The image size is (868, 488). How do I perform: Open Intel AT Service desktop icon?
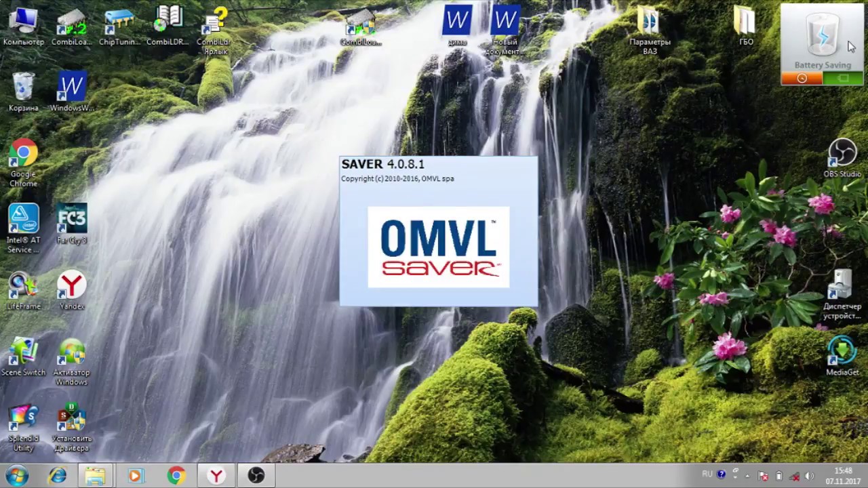(23, 229)
